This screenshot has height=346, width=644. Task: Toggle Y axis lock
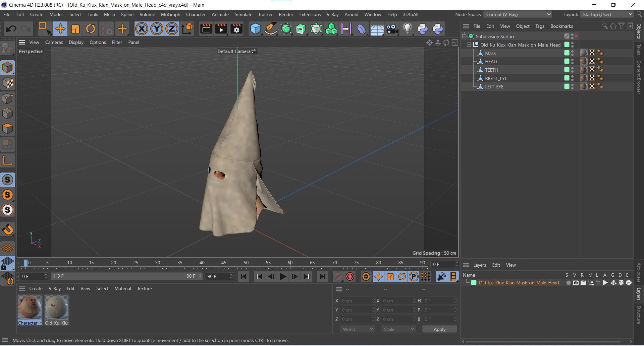click(x=157, y=29)
